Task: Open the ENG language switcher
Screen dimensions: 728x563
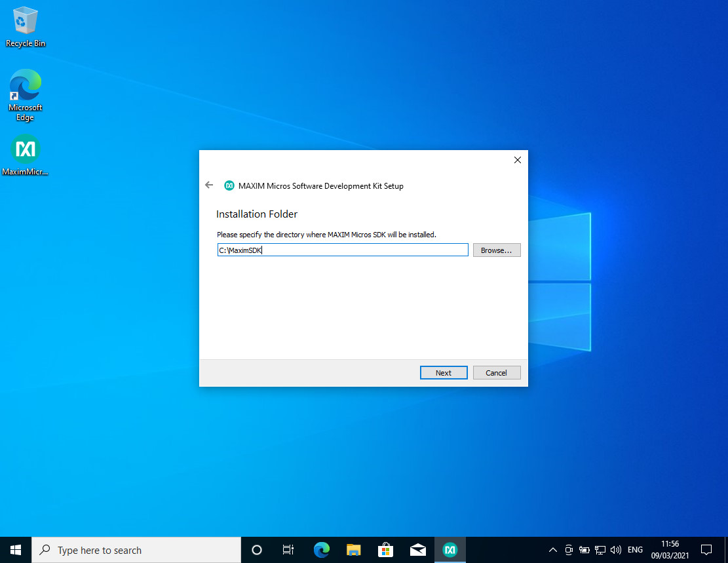Action: (x=634, y=550)
